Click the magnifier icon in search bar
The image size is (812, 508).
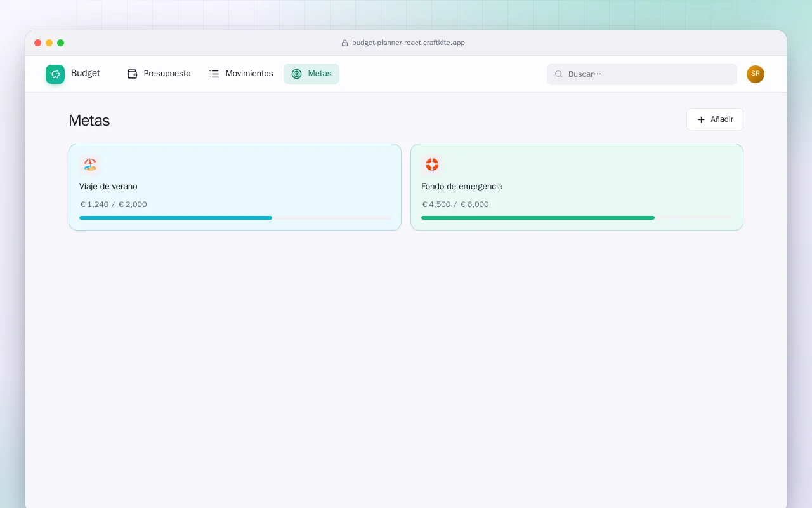559,74
